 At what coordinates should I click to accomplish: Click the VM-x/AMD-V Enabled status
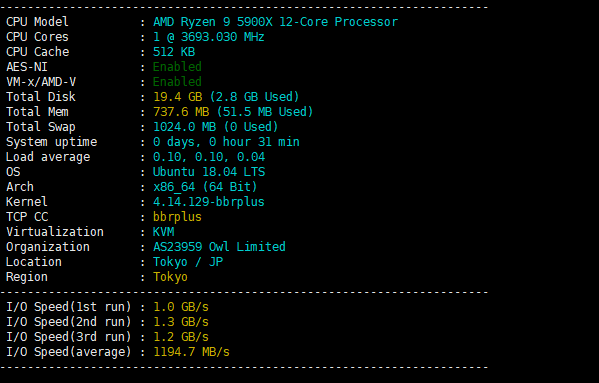(177, 82)
